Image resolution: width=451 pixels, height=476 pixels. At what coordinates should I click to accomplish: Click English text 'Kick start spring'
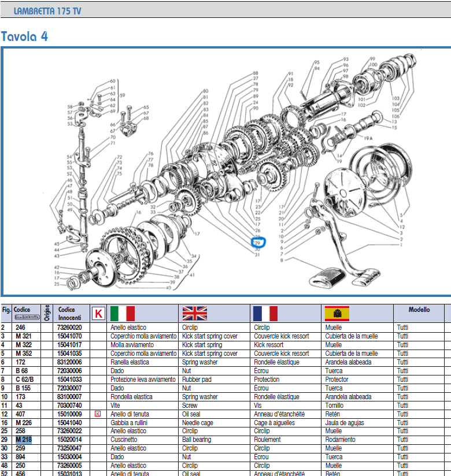pos(202,345)
